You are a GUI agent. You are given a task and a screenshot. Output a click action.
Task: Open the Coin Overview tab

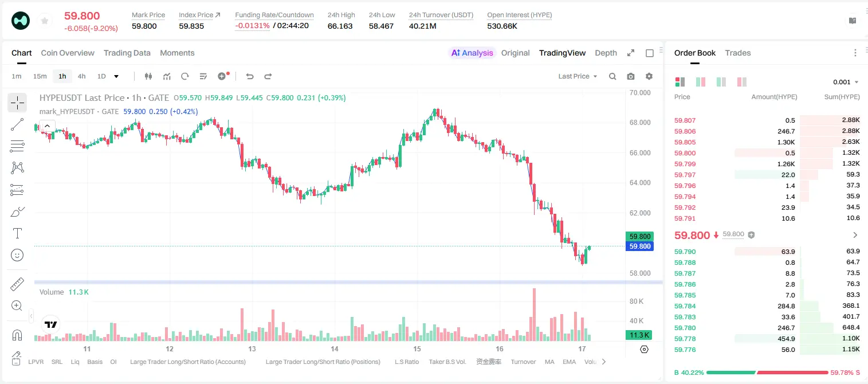pos(68,53)
